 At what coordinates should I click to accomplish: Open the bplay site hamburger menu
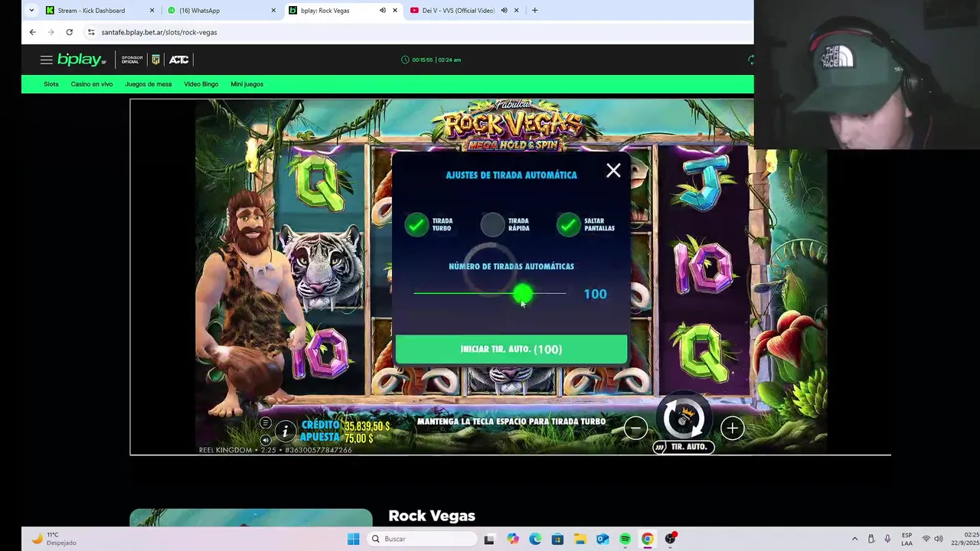(x=46, y=60)
